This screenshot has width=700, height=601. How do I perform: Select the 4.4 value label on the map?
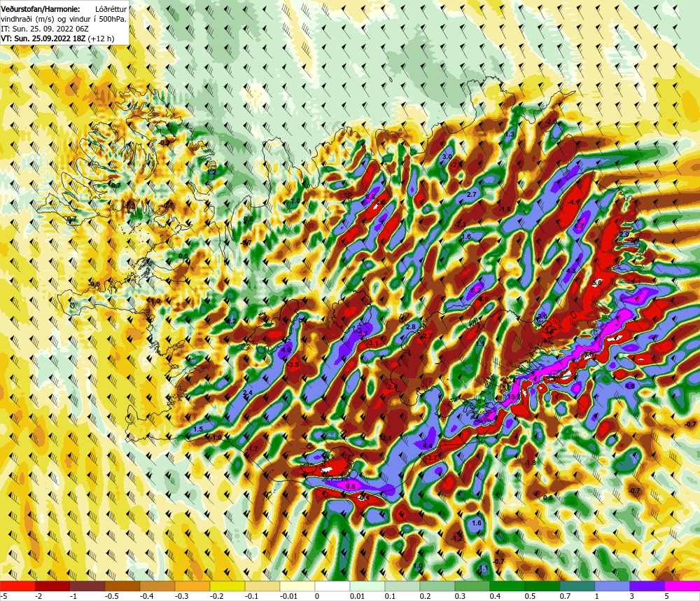click(427, 446)
